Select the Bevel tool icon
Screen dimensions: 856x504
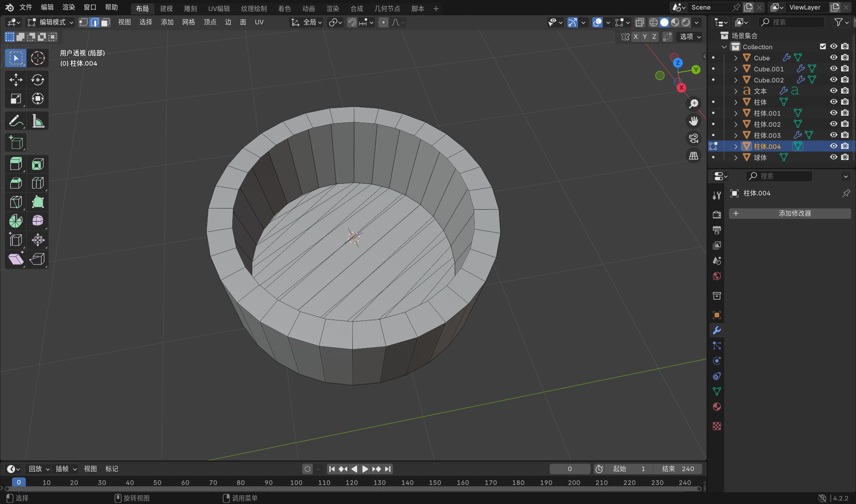coord(16,183)
